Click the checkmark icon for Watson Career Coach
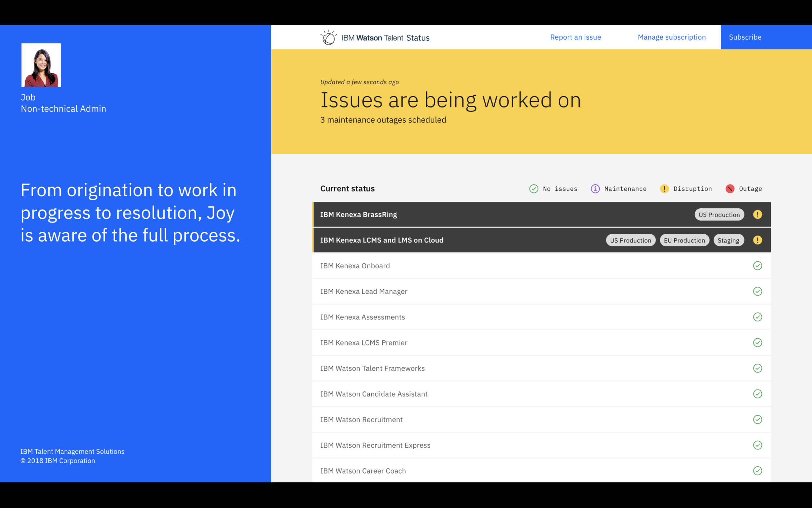The width and height of the screenshot is (812, 508). click(758, 471)
